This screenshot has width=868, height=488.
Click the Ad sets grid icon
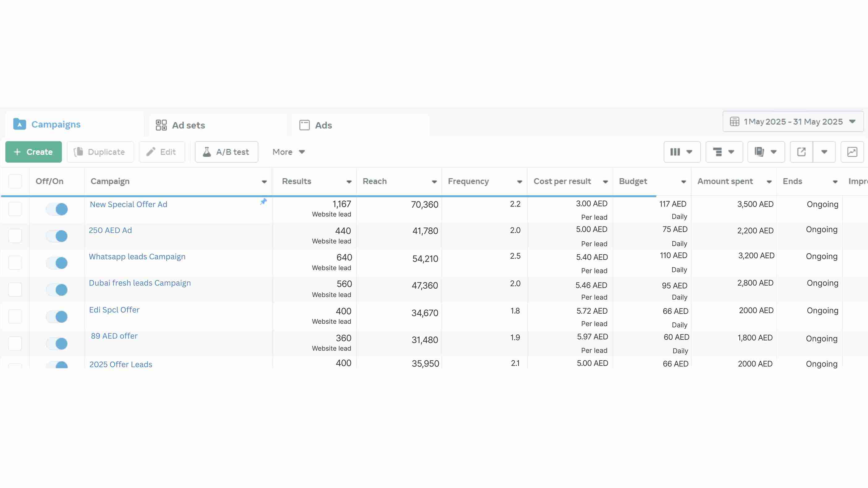tap(161, 125)
